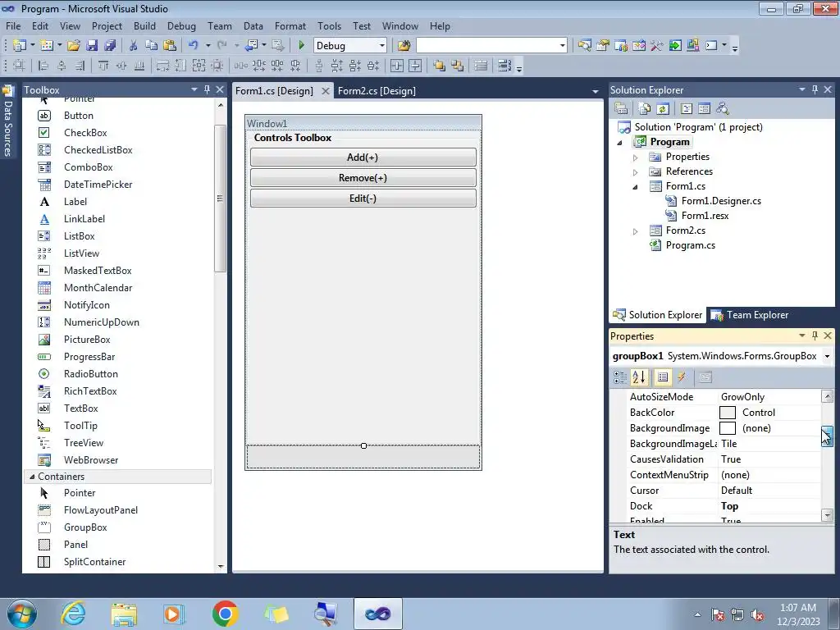
Task: Expand the Properties node in Solution Explorer
Action: point(636,157)
